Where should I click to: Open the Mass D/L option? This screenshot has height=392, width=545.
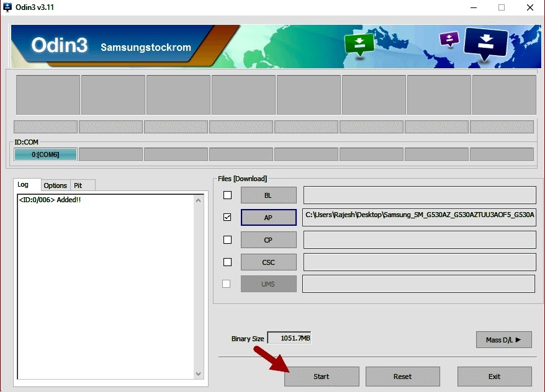click(x=503, y=339)
